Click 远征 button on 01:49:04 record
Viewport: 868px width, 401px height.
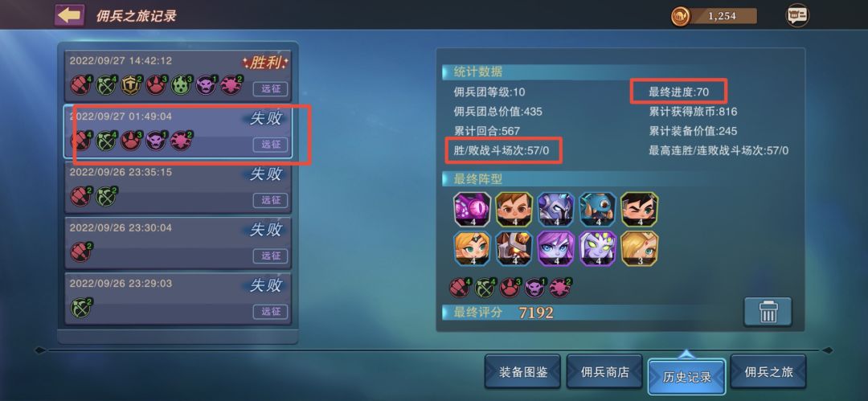(271, 145)
